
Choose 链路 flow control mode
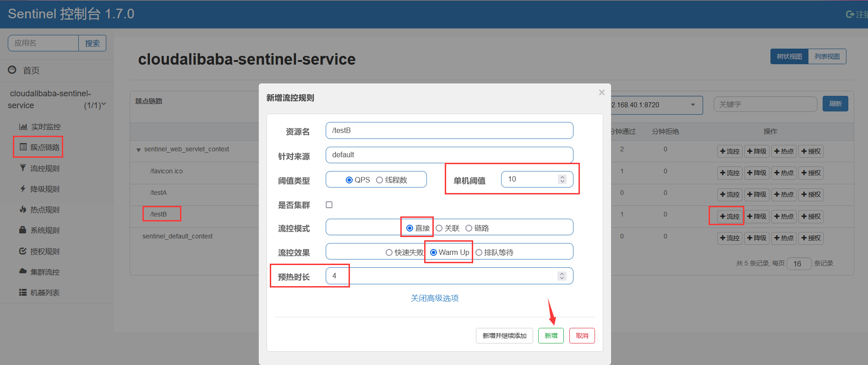[469, 228]
